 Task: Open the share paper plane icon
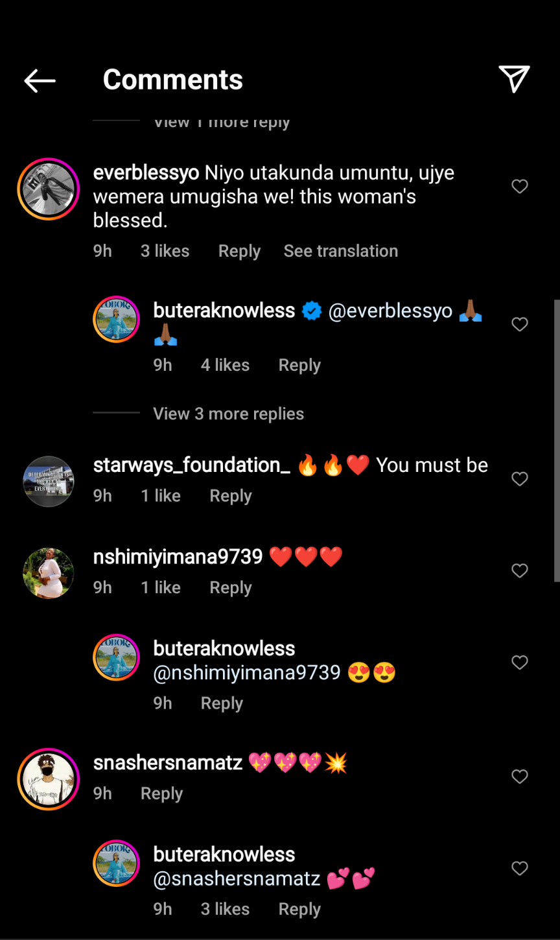(x=515, y=79)
